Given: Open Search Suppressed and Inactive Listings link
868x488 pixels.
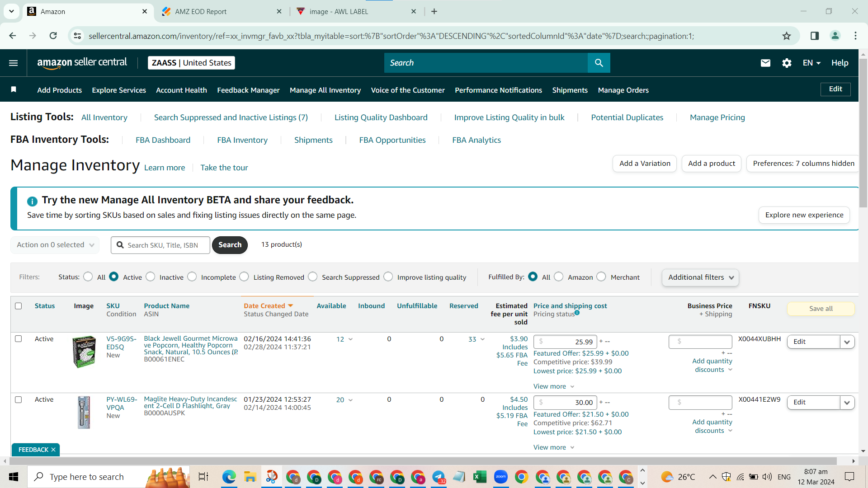Looking at the screenshot, I should pos(231,117).
